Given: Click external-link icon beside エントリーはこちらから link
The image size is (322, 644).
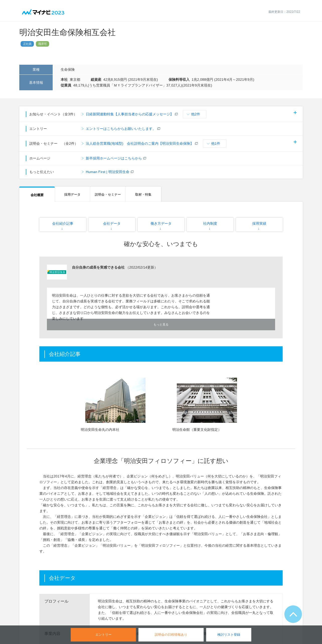Looking at the screenshot, I should click(x=159, y=129).
